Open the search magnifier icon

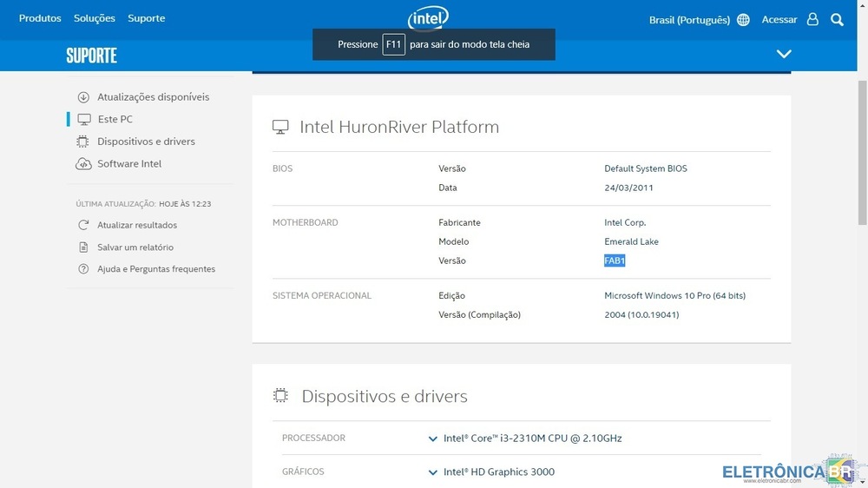coord(837,19)
